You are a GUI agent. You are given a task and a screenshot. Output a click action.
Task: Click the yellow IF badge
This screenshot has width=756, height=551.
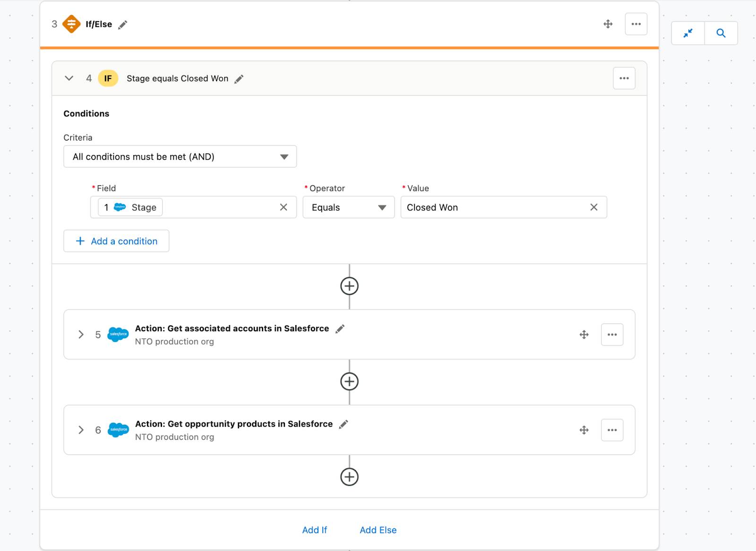click(x=108, y=78)
